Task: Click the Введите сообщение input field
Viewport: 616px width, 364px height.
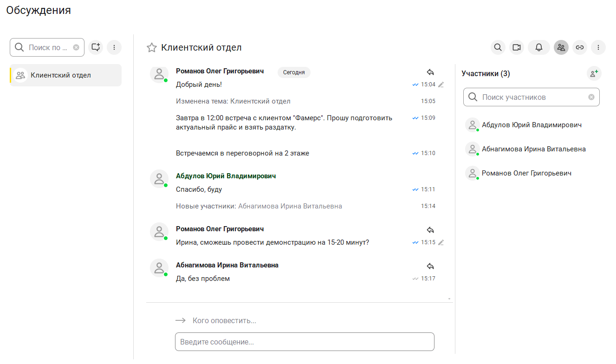Action: coord(304,342)
